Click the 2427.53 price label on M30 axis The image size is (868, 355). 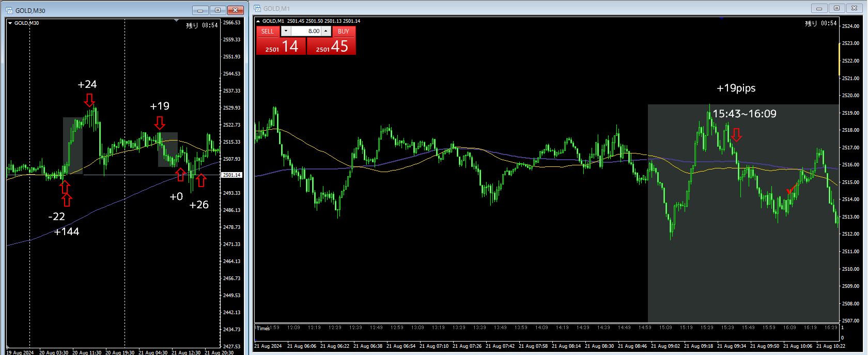point(231,346)
